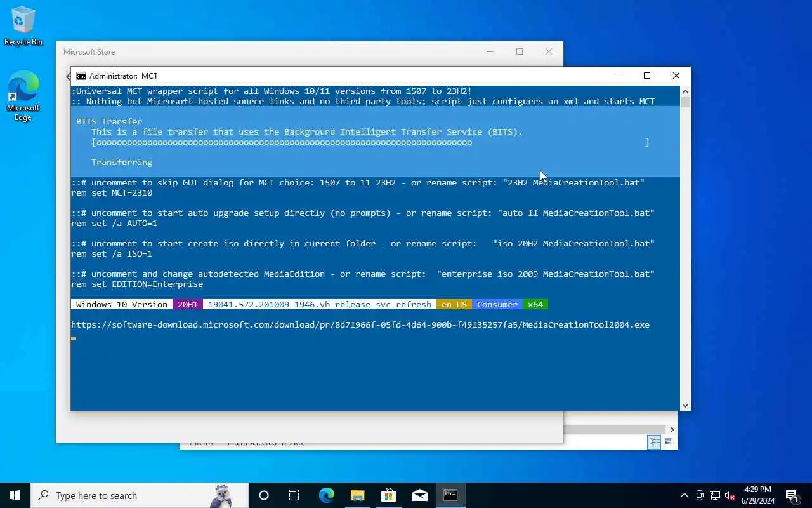The image size is (812, 508).
Task: Click Explorer horizontal scrollbar right arrow
Action: (672, 429)
